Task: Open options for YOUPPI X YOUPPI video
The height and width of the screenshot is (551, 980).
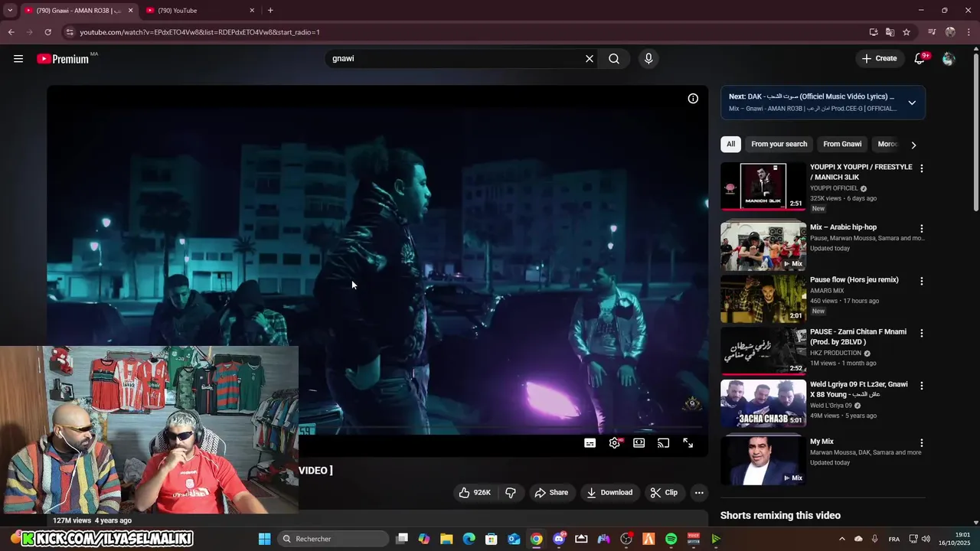Action: pyautogui.click(x=922, y=168)
